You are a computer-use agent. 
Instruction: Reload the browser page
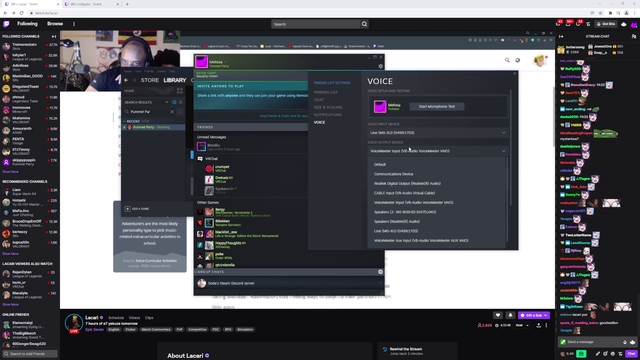(22, 13)
